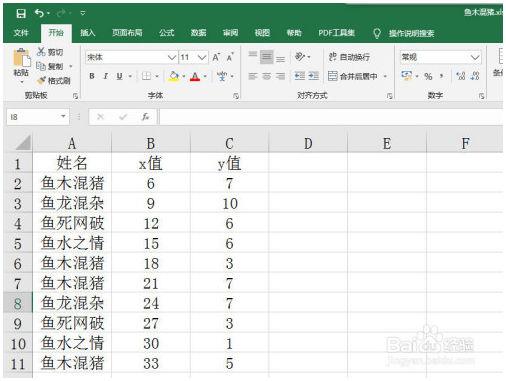
Task: Click decrease indent icon
Action: (300, 76)
